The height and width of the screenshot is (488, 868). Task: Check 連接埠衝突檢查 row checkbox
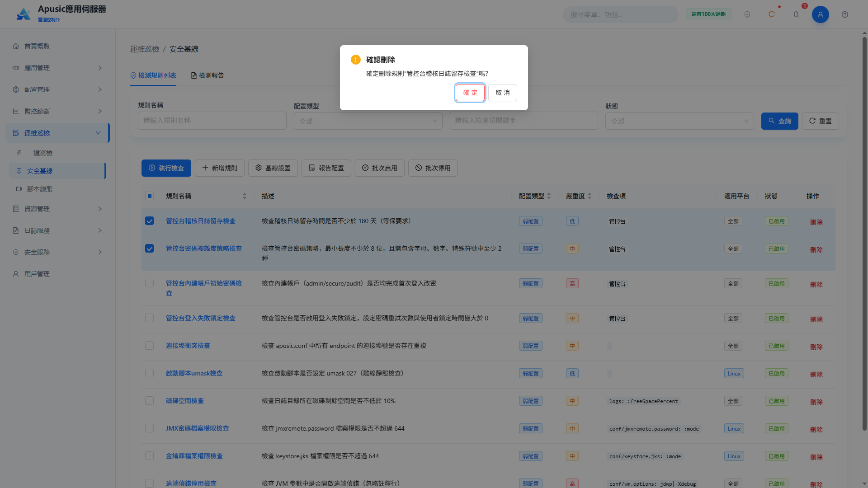[150, 346]
